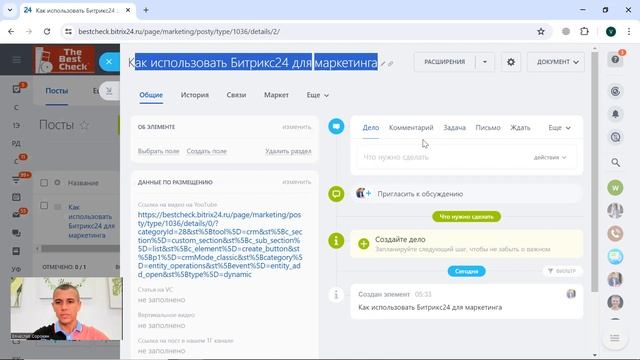Viewport: 640px width, 360px height.
Task: Tick the select-all checkbox near Название
Action: click(44, 182)
